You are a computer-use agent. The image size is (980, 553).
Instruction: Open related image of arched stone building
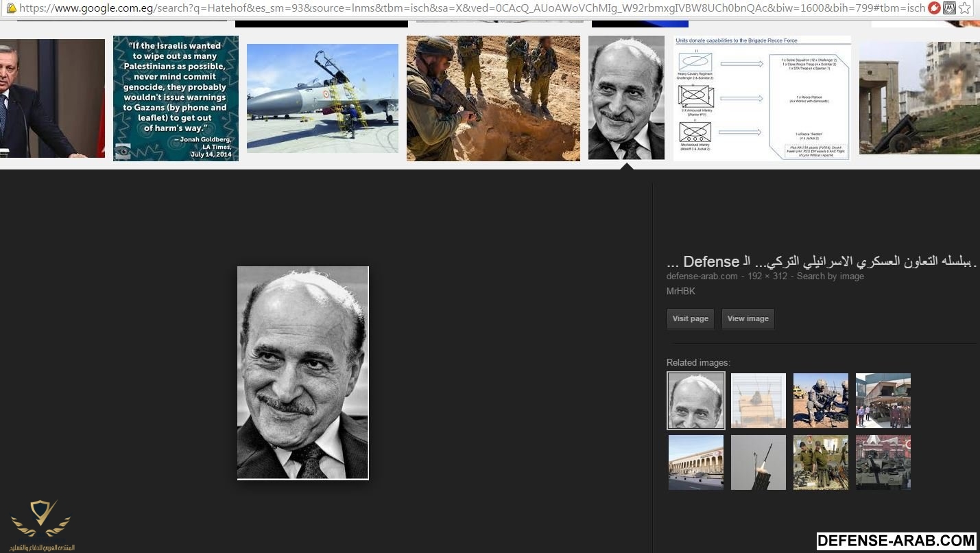coord(695,462)
